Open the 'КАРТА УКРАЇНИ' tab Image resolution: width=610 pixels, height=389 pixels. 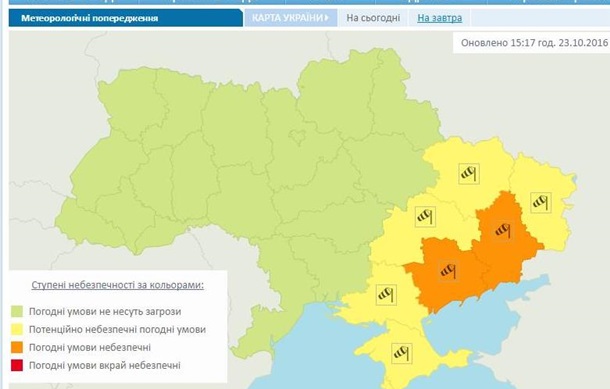[291, 18]
